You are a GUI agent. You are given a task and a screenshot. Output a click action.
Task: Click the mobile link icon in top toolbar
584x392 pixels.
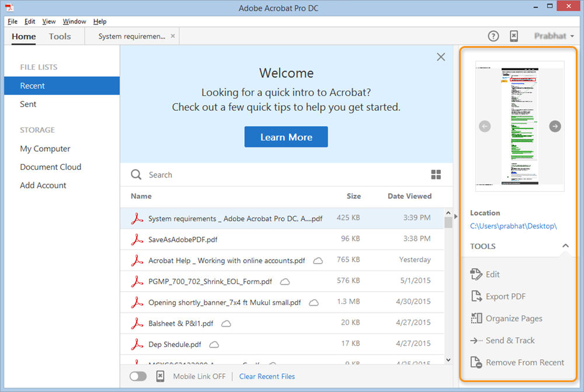pyautogui.click(x=513, y=36)
